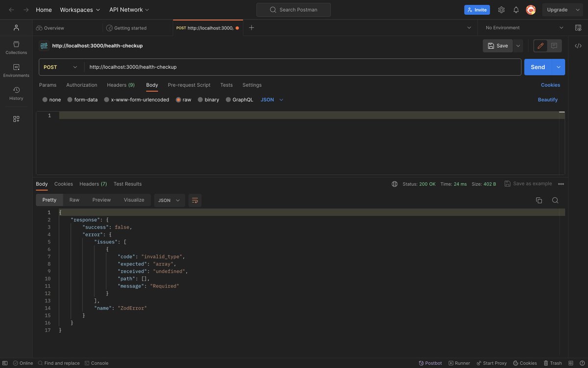
Task: Select the GraphQL body type
Action: [239, 100]
